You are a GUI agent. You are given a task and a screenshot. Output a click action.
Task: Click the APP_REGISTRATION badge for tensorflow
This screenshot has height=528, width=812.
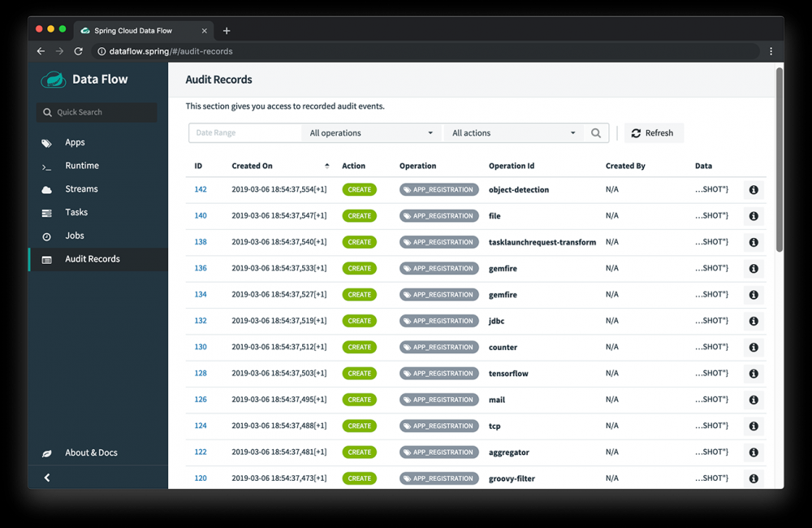point(438,373)
